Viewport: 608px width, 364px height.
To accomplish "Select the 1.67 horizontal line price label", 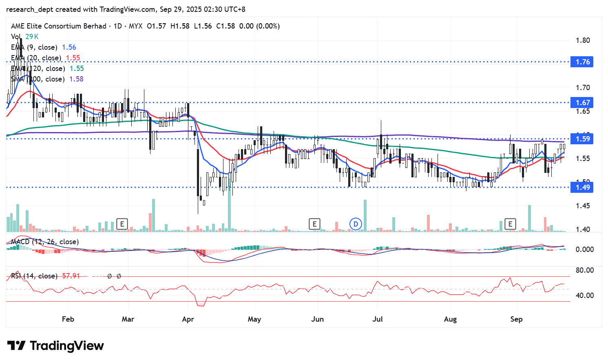I will pyautogui.click(x=582, y=103).
